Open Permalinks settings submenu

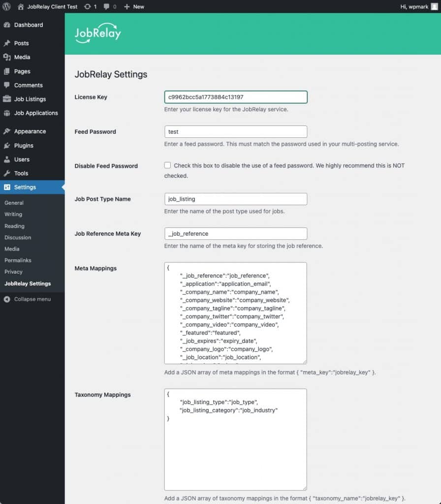coord(18,260)
